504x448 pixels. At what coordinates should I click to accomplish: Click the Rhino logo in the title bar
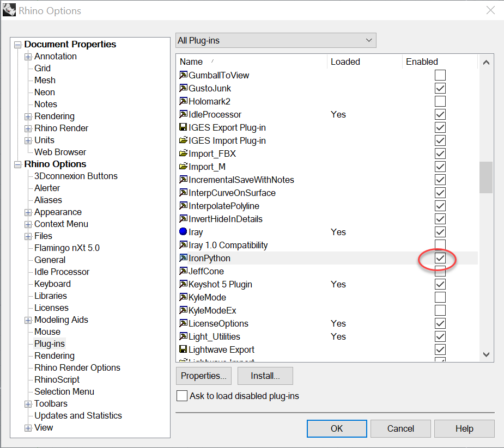(x=9, y=10)
